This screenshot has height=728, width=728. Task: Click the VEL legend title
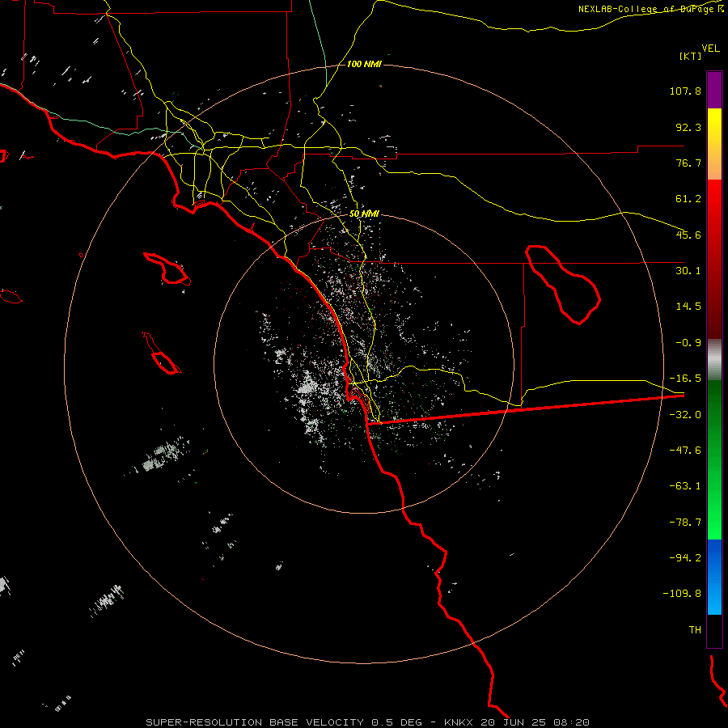click(x=710, y=49)
